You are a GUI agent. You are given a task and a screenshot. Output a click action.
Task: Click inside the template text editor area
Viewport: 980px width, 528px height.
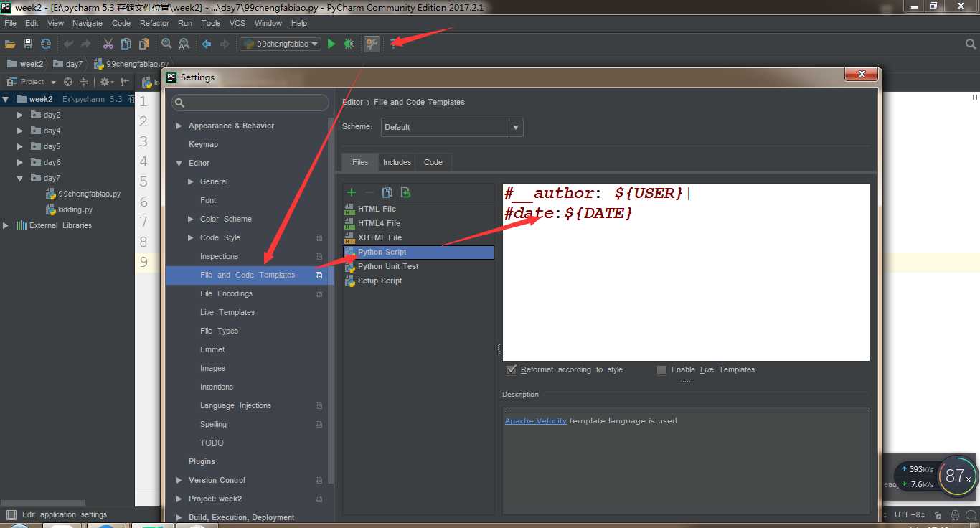tap(686, 273)
